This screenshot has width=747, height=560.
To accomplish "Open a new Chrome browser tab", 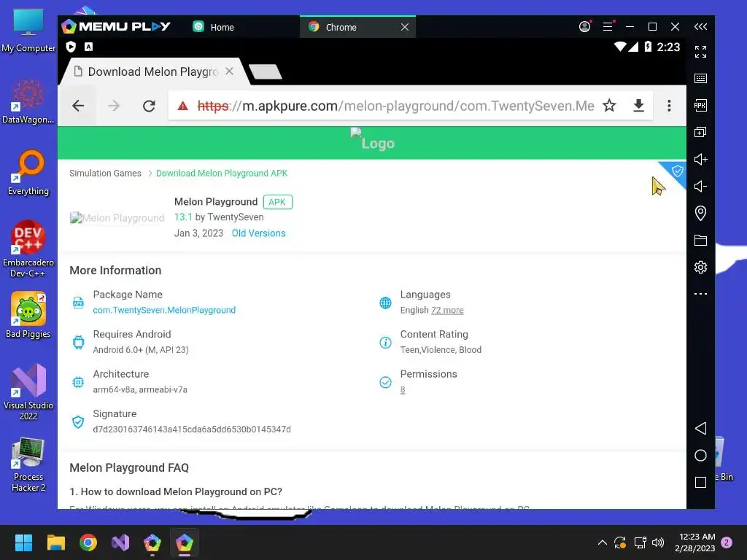I will pyautogui.click(x=266, y=72).
